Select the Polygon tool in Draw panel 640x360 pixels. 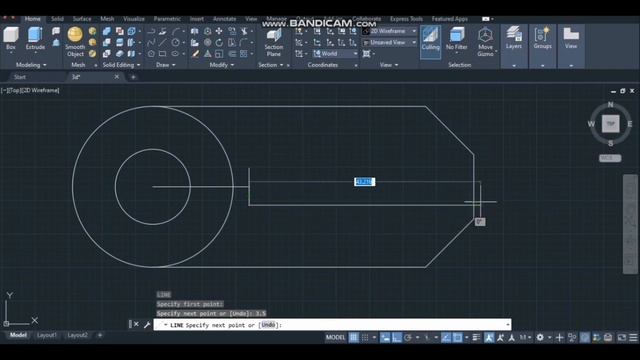(151, 53)
